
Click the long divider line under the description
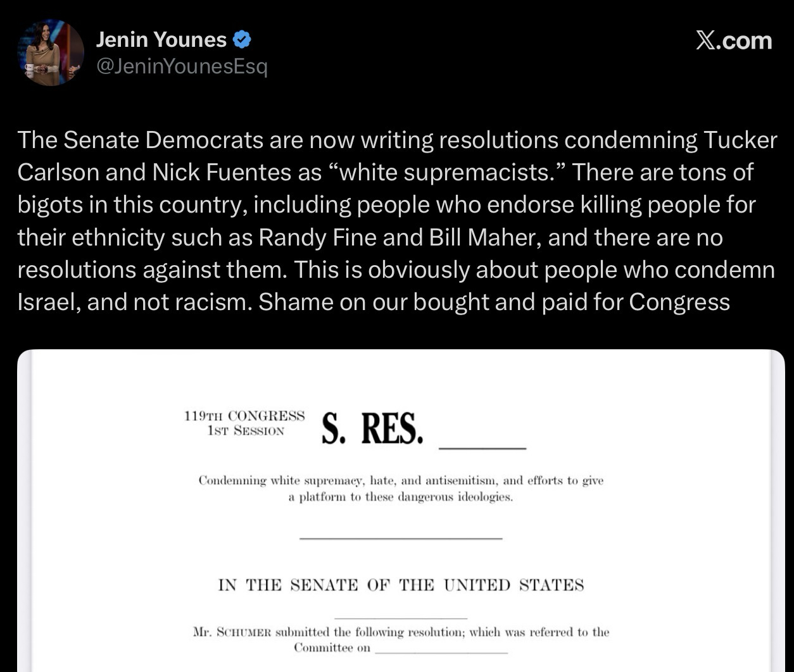coord(401,538)
